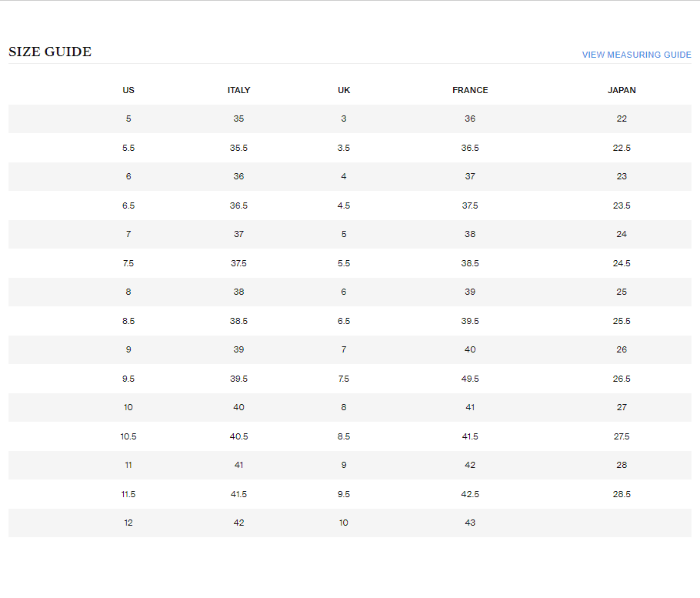
Task: Click the US column header
Action: (128, 90)
